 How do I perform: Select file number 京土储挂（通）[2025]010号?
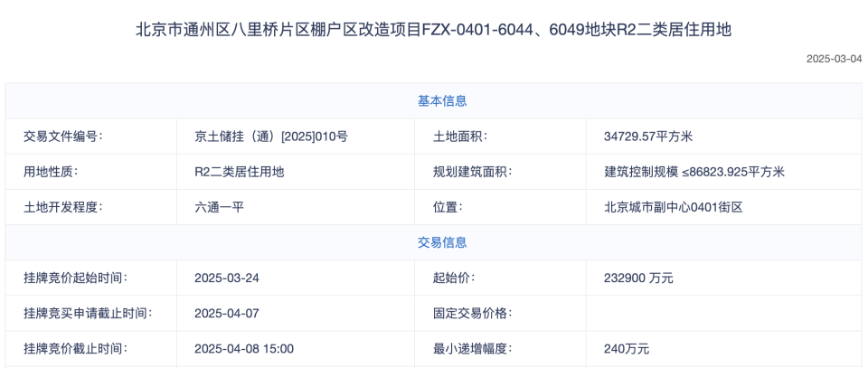[271, 137]
